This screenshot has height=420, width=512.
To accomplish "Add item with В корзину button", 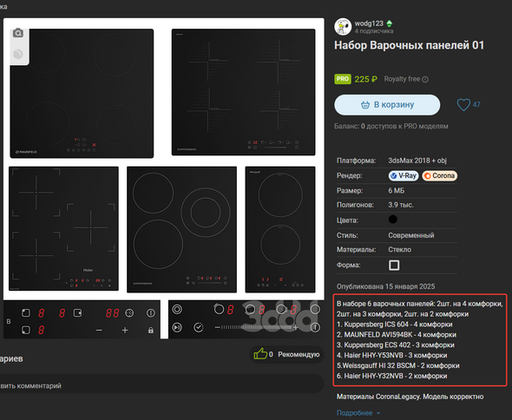I will pyautogui.click(x=387, y=105).
